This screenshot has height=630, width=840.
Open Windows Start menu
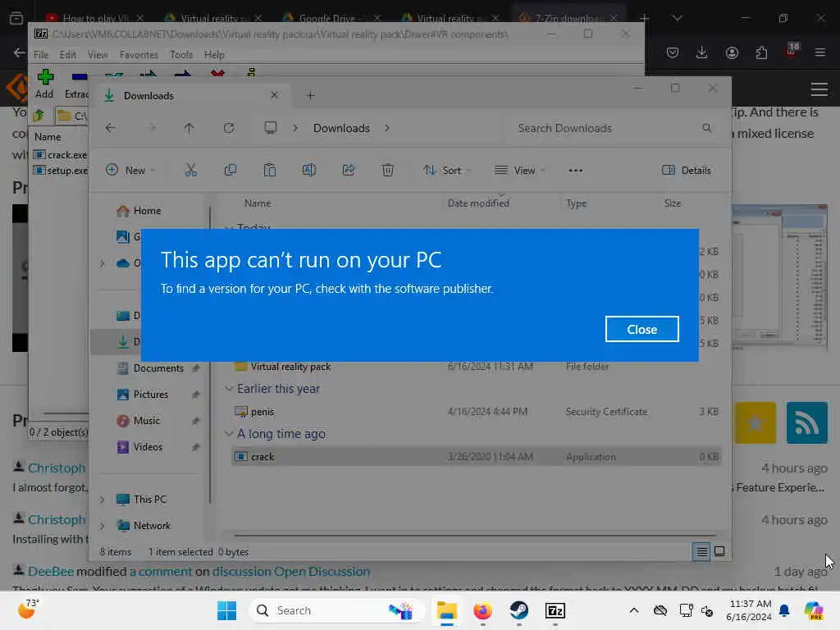tap(226, 610)
